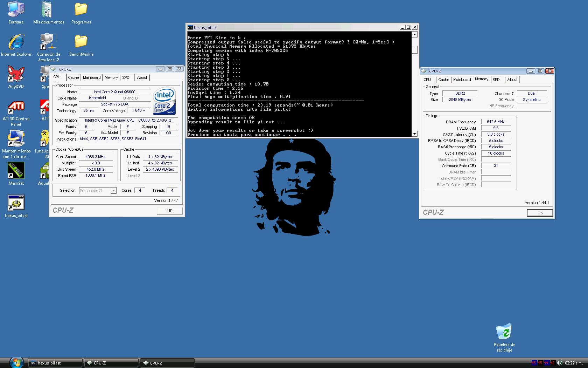Click the Command Rate 2T value

(x=496, y=165)
